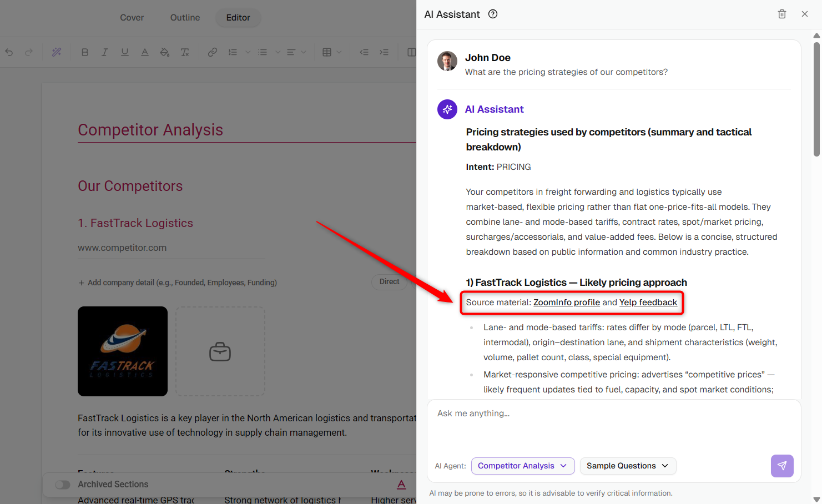Click the 1. FastTrack Logistics heading
822x504 pixels.
[x=135, y=223]
